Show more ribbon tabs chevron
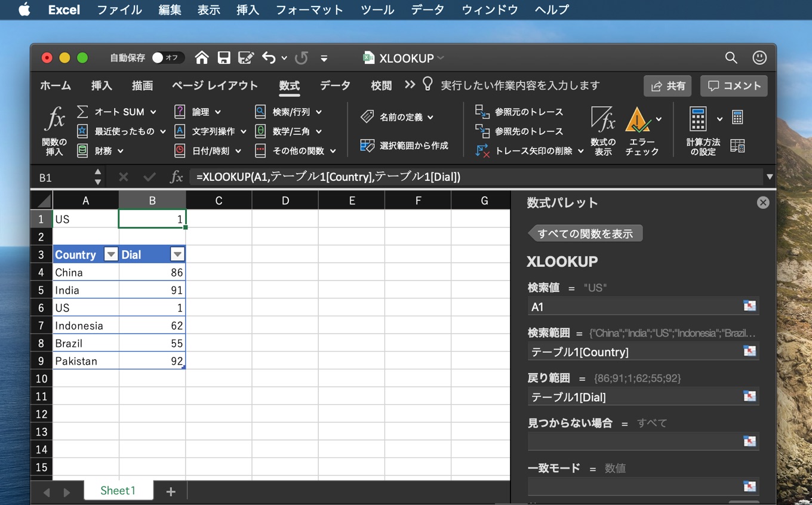Screen dimensions: 812x505 [410, 85]
